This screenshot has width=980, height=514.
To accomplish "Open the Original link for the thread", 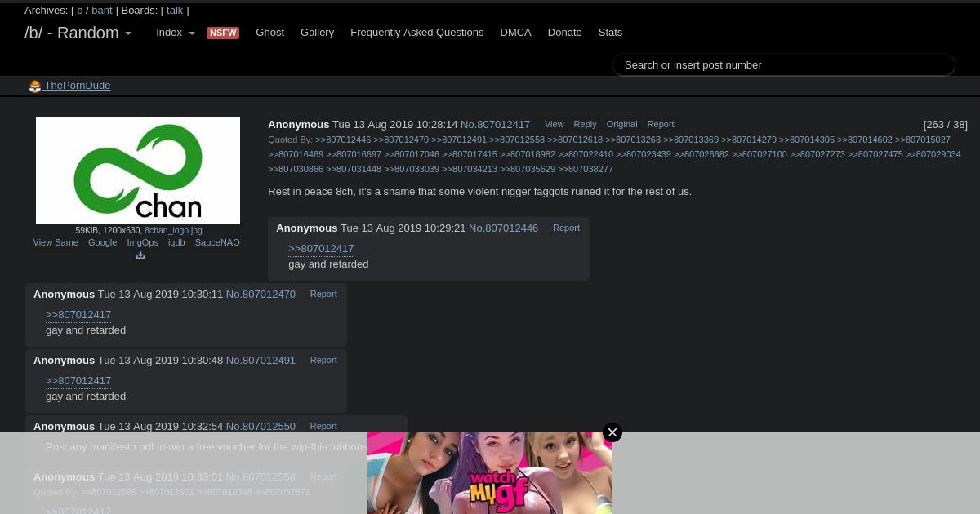I will point(621,125).
